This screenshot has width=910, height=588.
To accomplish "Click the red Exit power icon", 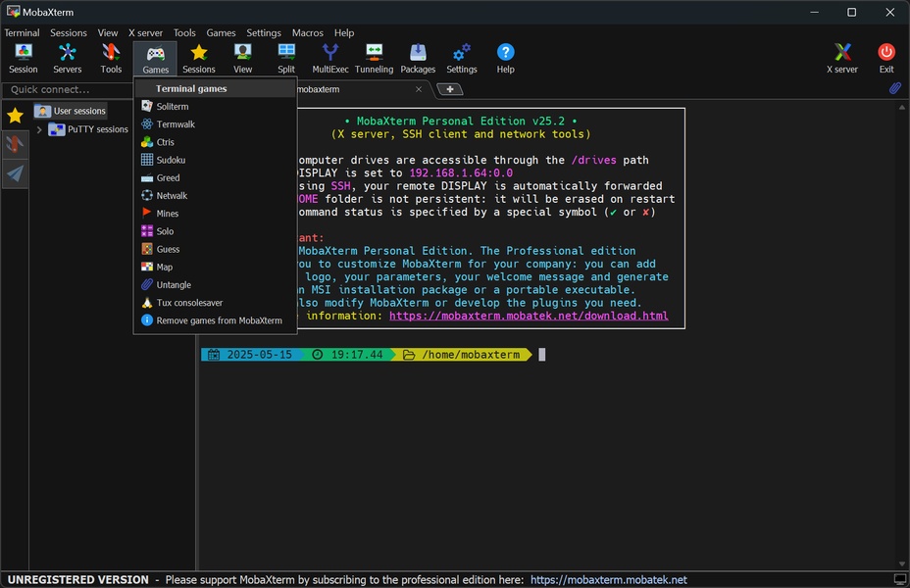I will pyautogui.click(x=886, y=58).
